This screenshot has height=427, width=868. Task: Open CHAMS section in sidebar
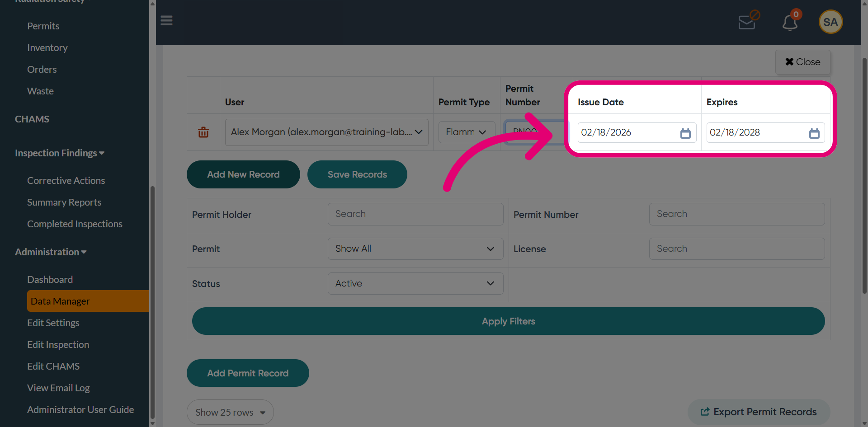pos(32,119)
